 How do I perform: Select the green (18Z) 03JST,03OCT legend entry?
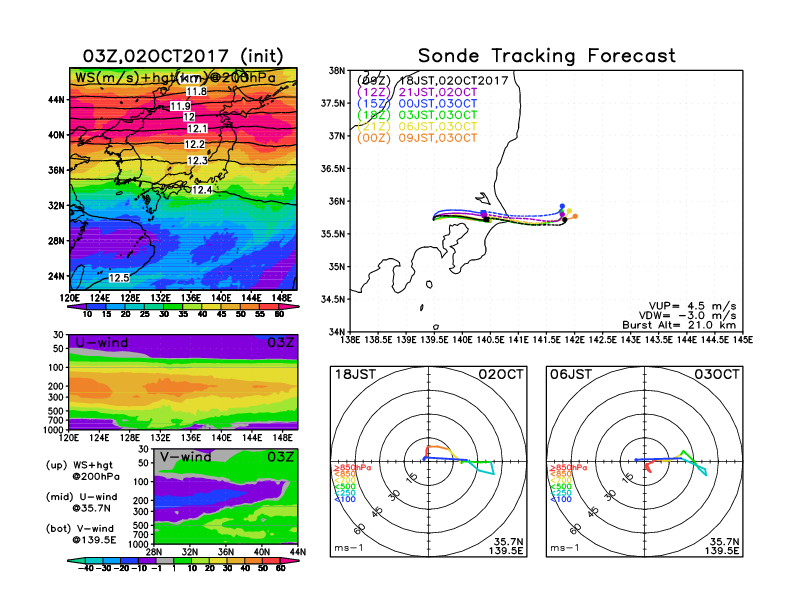pyautogui.click(x=417, y=115)
